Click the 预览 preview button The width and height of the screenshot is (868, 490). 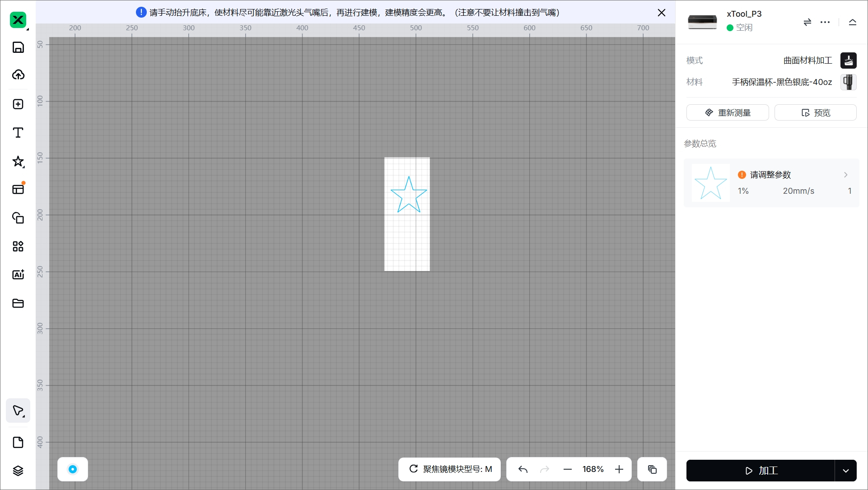point(815,112)
